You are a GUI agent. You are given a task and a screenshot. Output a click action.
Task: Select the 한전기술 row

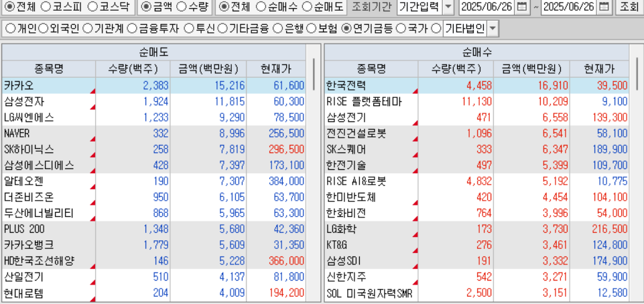point(477,165)
